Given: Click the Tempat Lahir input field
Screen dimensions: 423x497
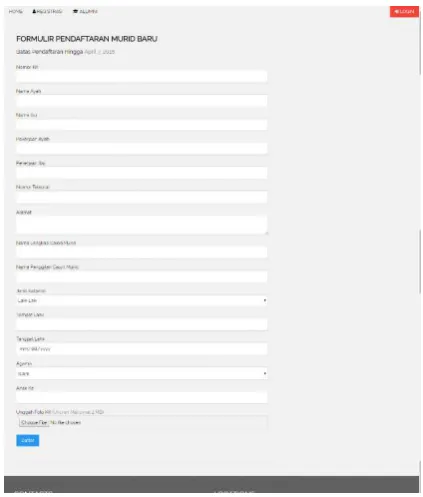Looking at the screenshot, I should [x=141, y=325].
